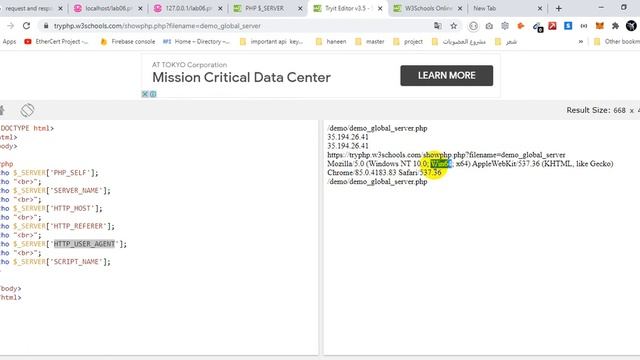Click the forward navigation arrow
The width and height of the screenshot is (640, 360).
(x=11, y=26)
